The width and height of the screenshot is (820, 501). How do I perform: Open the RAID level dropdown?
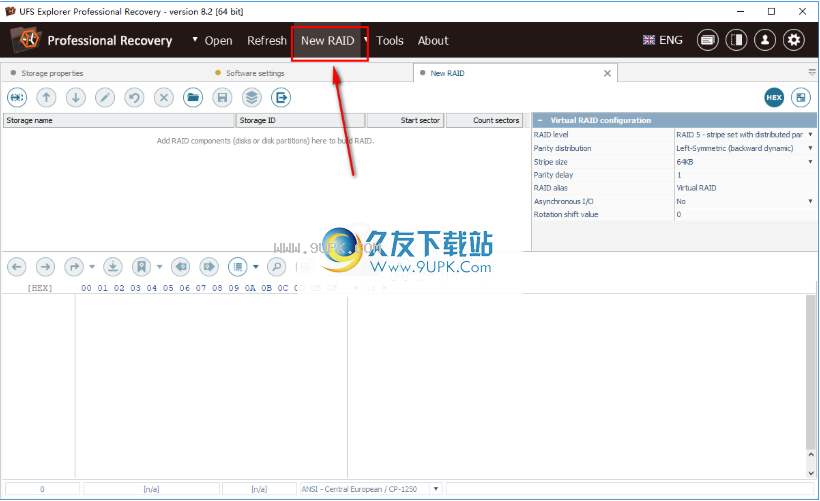click(811, 134)
